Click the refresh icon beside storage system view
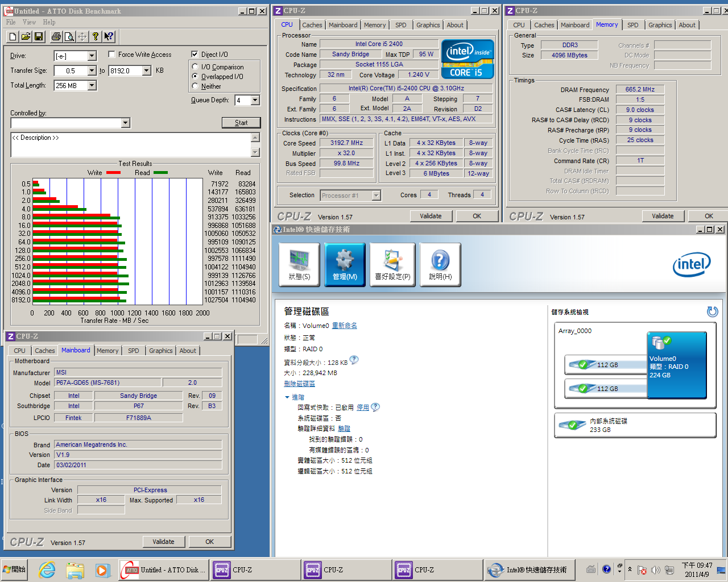This screenshot has height=582, width=728. 712,311
